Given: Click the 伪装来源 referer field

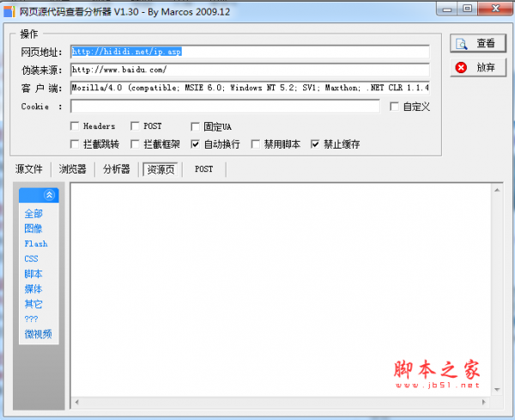Looking at the screenshot, I should click(x=250, y=70).
